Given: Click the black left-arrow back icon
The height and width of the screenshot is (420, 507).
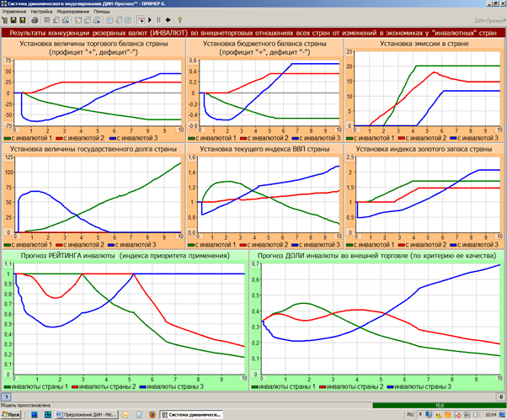Looking at the screenshot, I should pyautogui.click(x=169, y=19).
